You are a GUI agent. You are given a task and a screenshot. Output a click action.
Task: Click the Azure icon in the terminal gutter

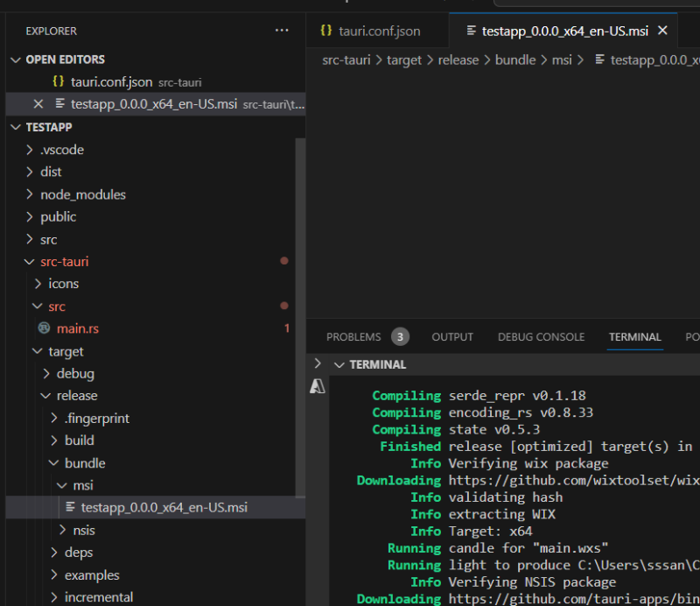click(x=318, y=386)
